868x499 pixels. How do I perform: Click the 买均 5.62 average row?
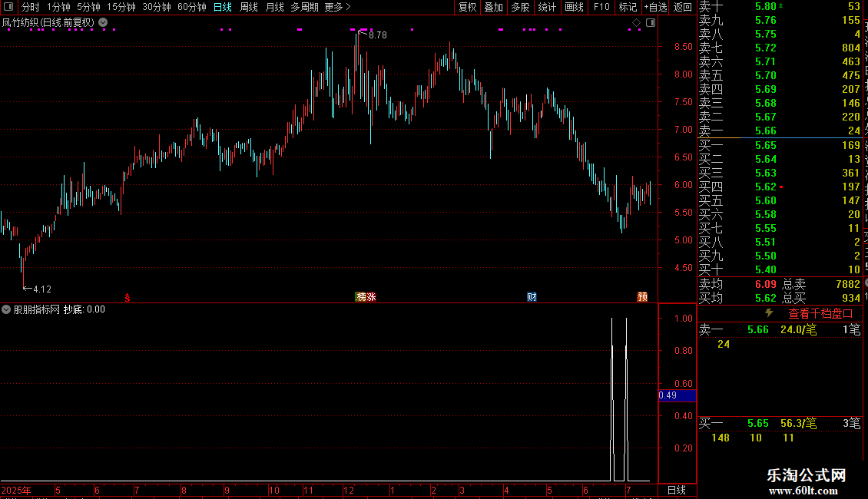737,298
